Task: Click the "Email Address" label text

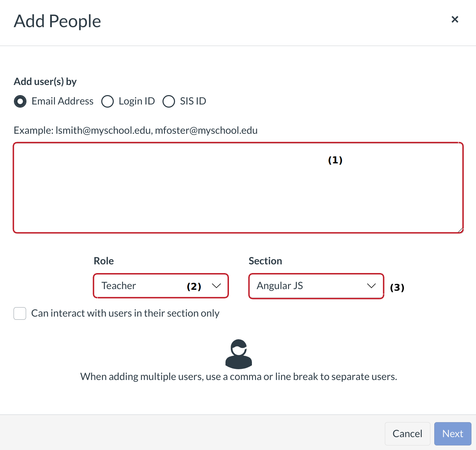Action: (63, 101)
